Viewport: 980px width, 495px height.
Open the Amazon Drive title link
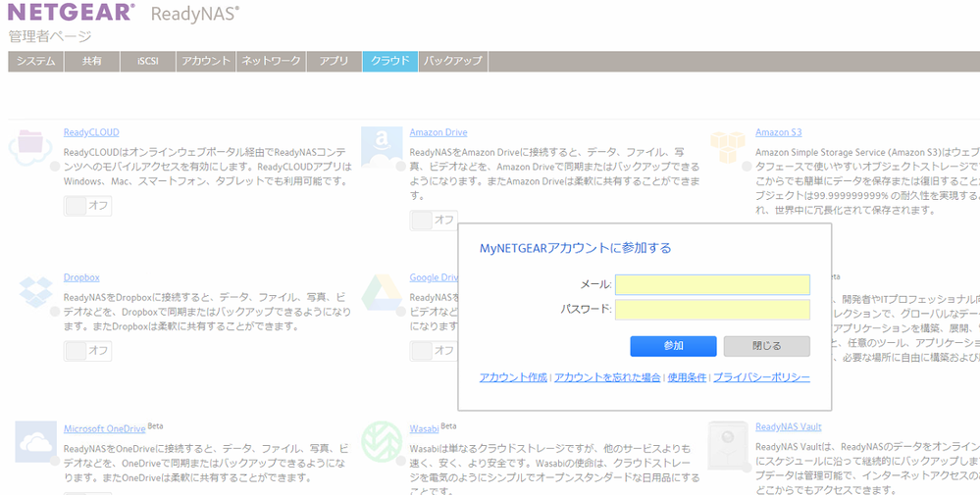pos(438,132)
